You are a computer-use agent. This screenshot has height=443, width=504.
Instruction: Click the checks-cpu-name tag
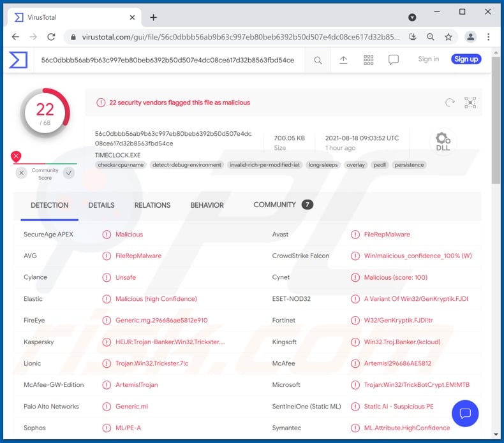(x=121, y=165)
